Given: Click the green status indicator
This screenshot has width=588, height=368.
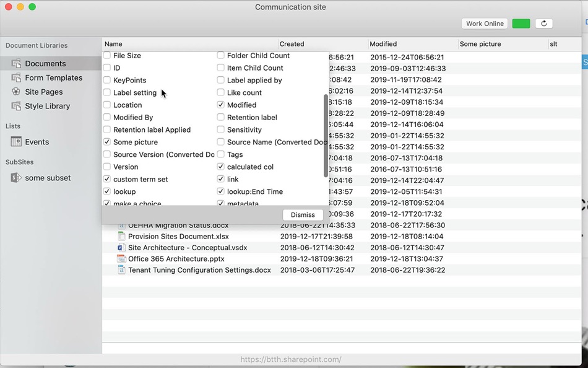Looking at the screenshot, I should (521, 24).
